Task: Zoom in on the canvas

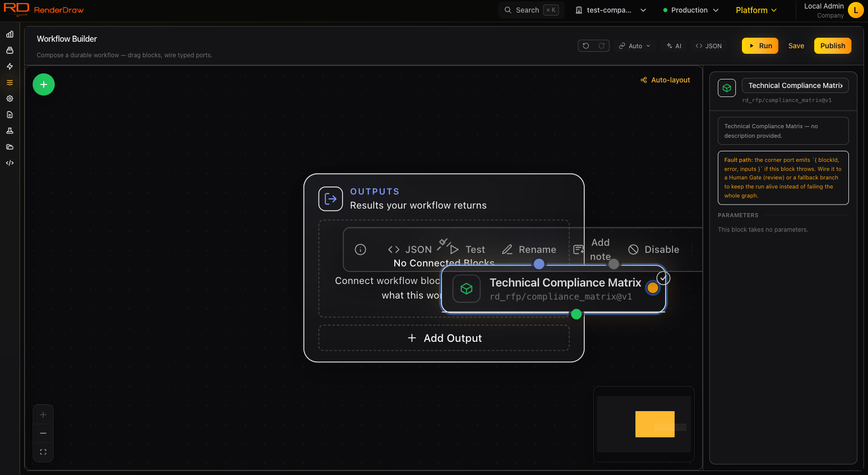Action: coord(43,415)
